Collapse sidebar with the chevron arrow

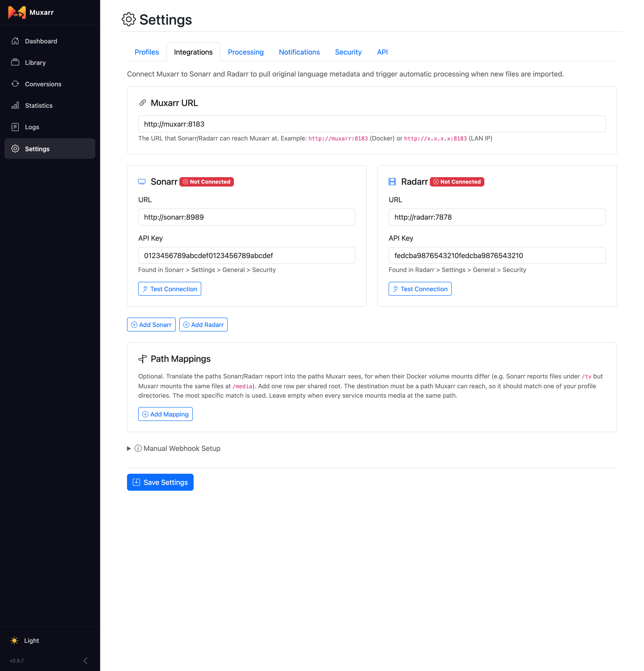86,661
